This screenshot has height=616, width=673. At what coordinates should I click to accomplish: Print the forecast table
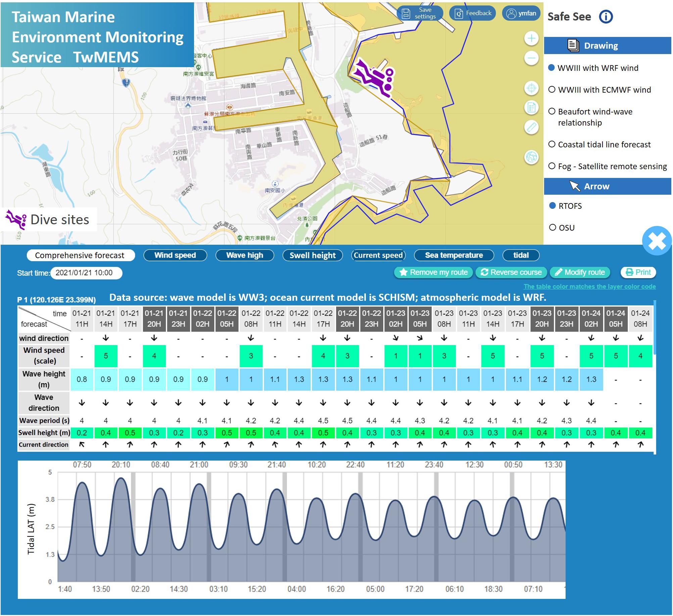click(x=638, y=272)
